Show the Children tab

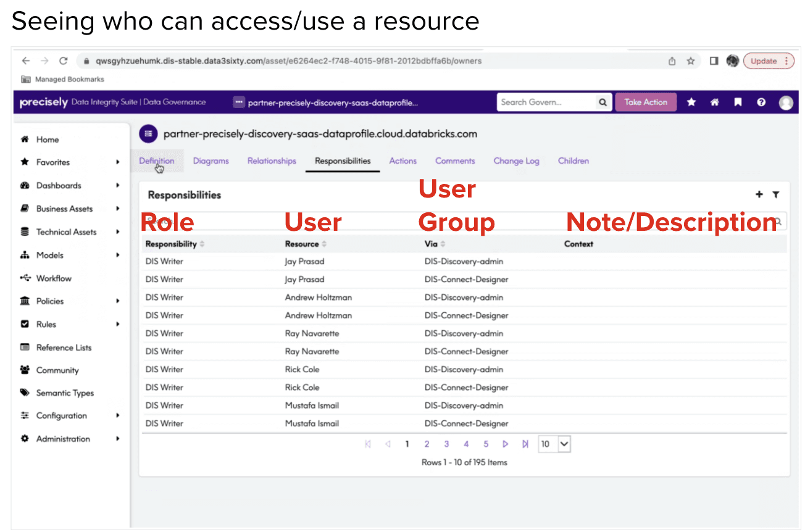point(574,161)
